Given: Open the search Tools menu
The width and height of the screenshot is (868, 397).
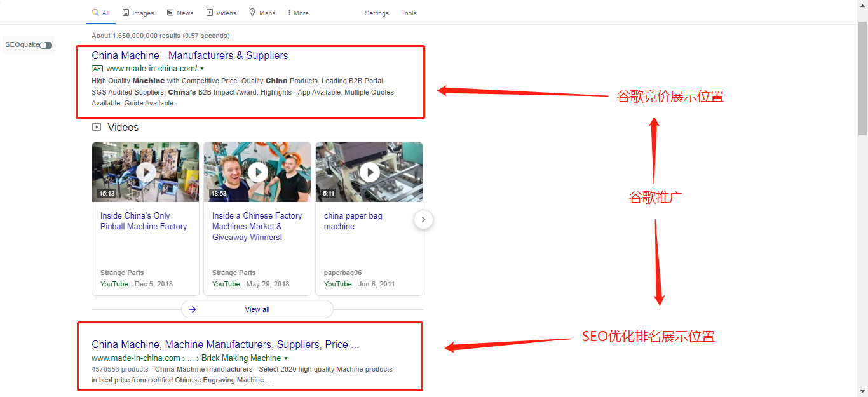Looking at the screenshot, I should coord(409,13).
